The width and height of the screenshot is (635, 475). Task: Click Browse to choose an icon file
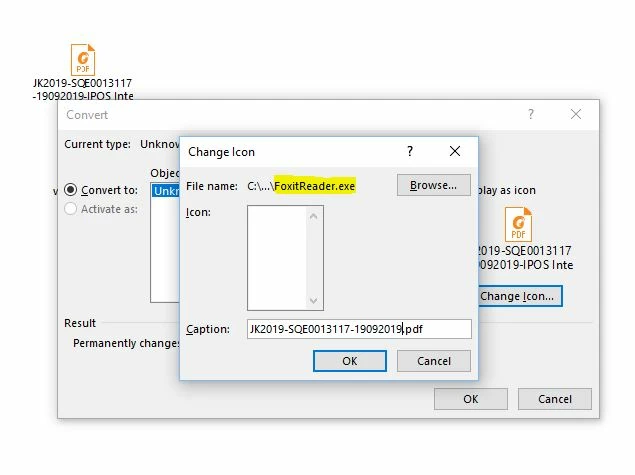coord(434,185)
